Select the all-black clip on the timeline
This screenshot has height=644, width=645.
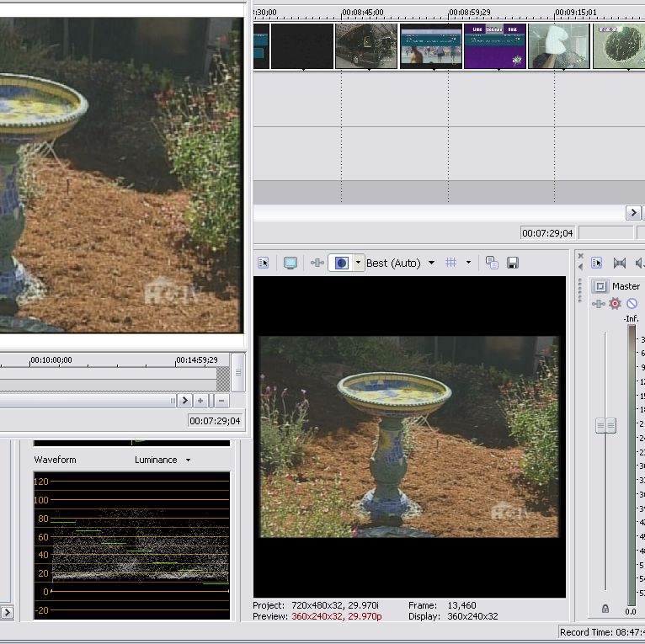pyautogui.click(x=302, y=46)
